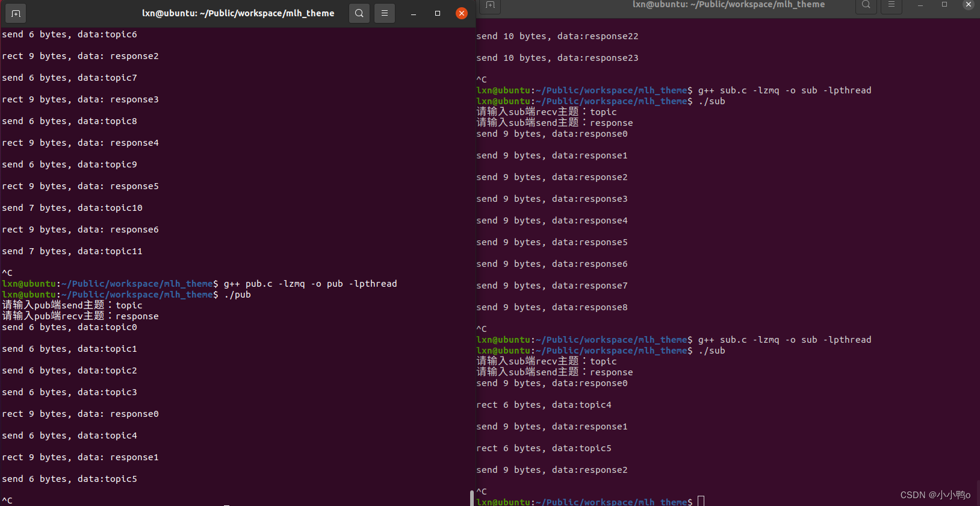Close the right terminal window
980x506 pixels.
tap(969, 5)
